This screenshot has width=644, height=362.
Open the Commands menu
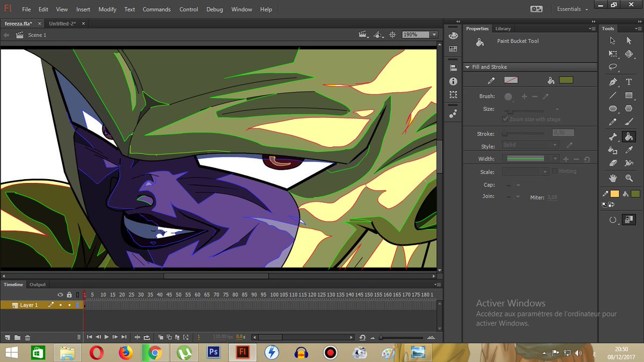click(x=157, y=9)
